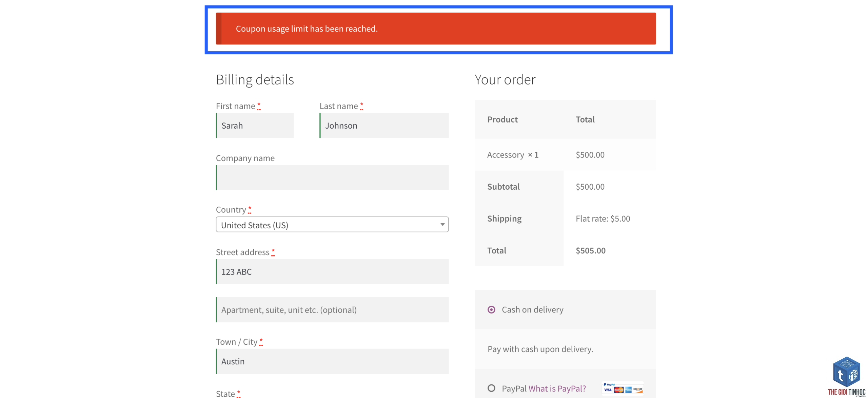Image resolution: width=868 pixels, height=398 pixels.
Task: Click the Total column header
Action: click(x=585, y=119)
